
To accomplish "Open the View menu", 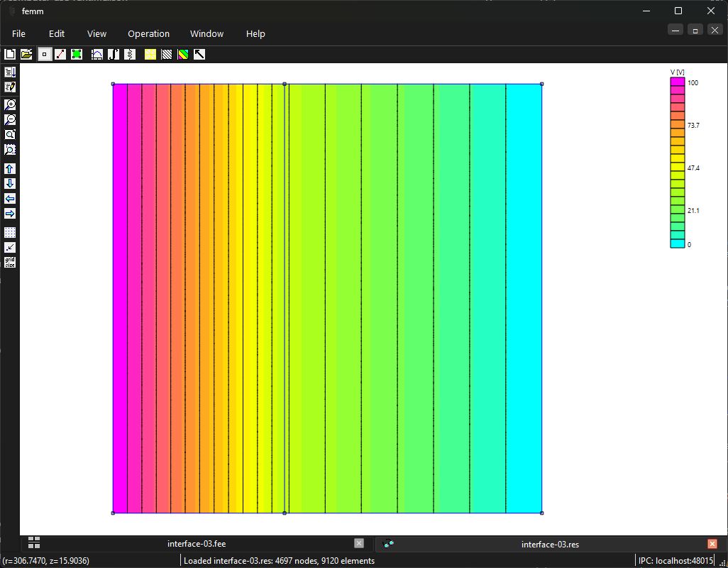I will (x=96, y=34).
